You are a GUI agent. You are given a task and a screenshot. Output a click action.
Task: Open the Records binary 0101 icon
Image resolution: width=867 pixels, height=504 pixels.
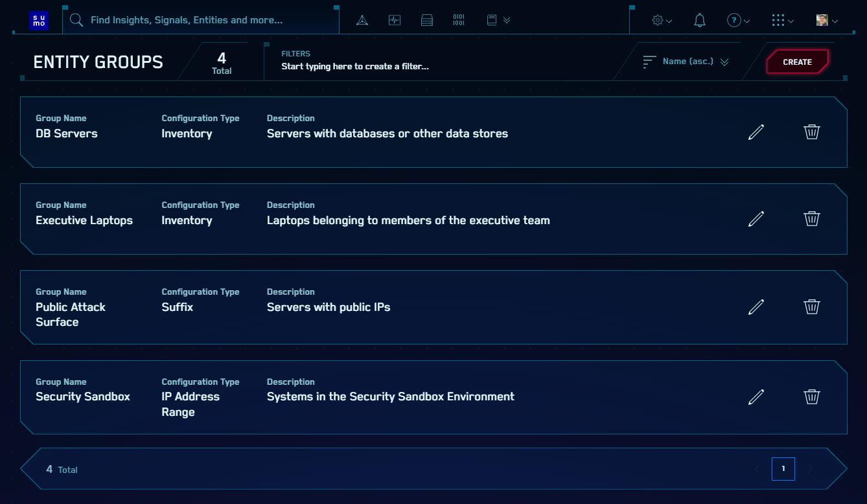point(459,20)
